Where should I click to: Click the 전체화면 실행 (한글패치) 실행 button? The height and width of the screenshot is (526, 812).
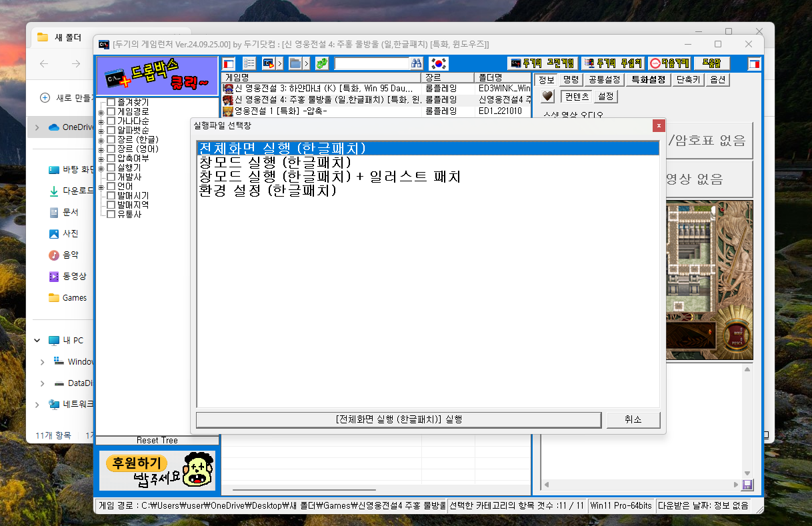pyautogui.click(x=399, y=420)
